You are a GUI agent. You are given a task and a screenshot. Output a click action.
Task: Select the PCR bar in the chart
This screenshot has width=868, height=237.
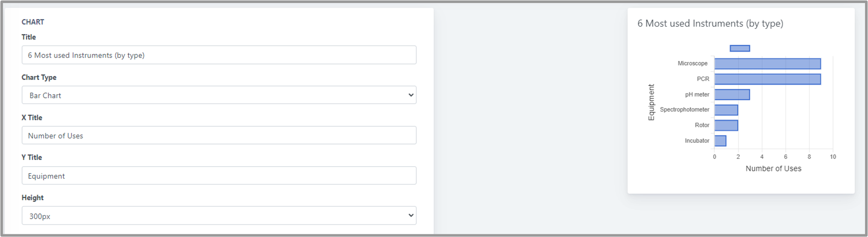(767, 79)
